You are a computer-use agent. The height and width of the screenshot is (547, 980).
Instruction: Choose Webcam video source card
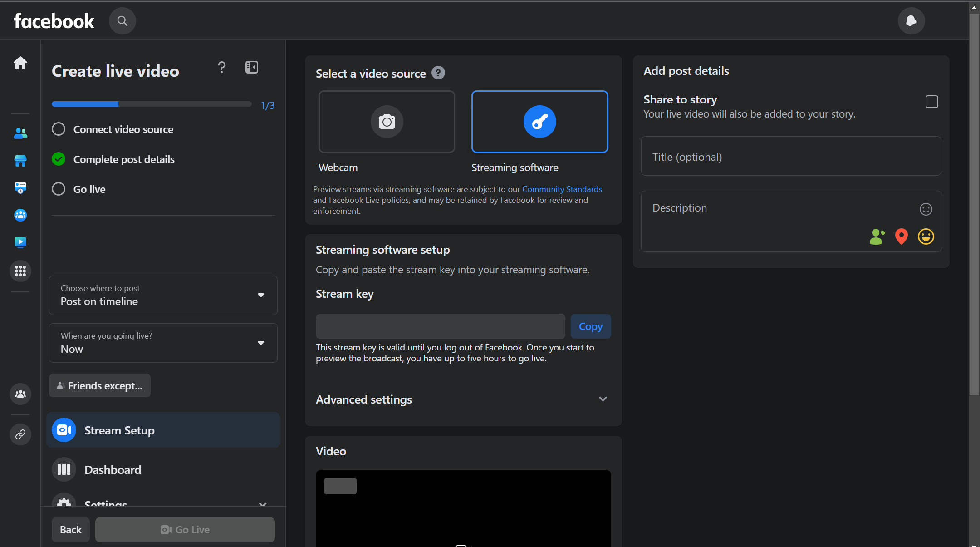pyautogui.click(x=387, y=122)
